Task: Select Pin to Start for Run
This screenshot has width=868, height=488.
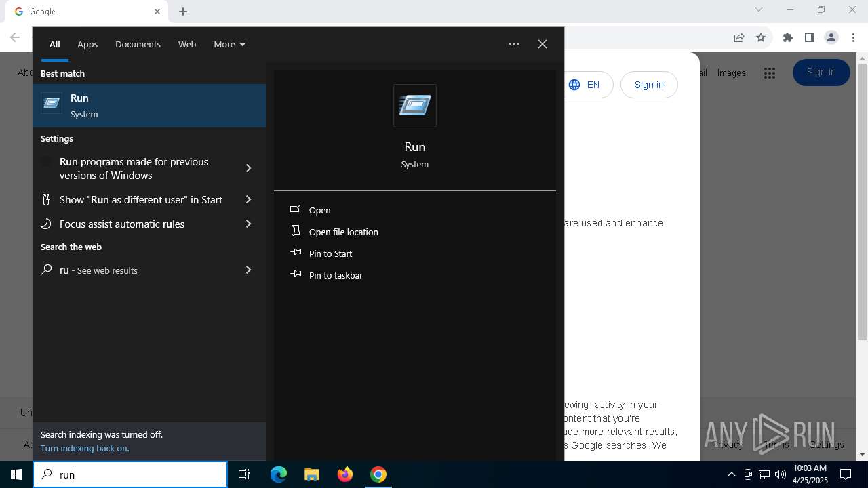Action: tap(330, 253)
